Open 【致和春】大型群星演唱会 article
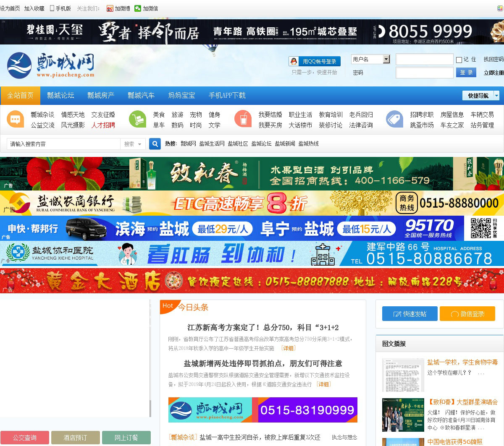This screenshot has height=446, width=504. click(x=462, y=402)
